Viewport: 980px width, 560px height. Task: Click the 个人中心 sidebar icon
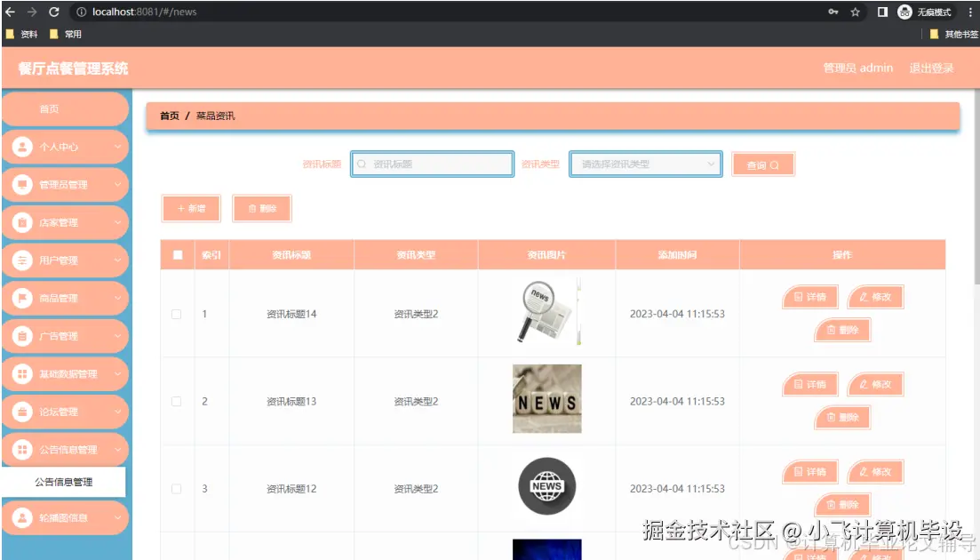(22, 147)
